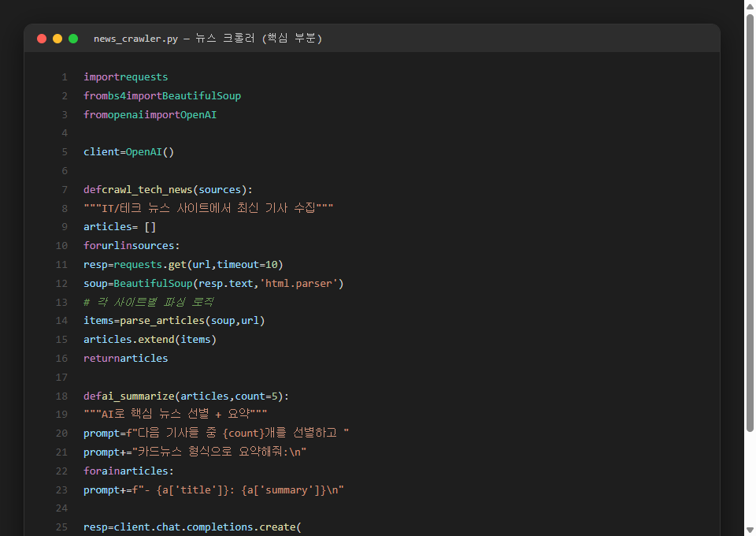Click the italic comment on line 13
Screen dimensions: 756x536
(147, 302)
